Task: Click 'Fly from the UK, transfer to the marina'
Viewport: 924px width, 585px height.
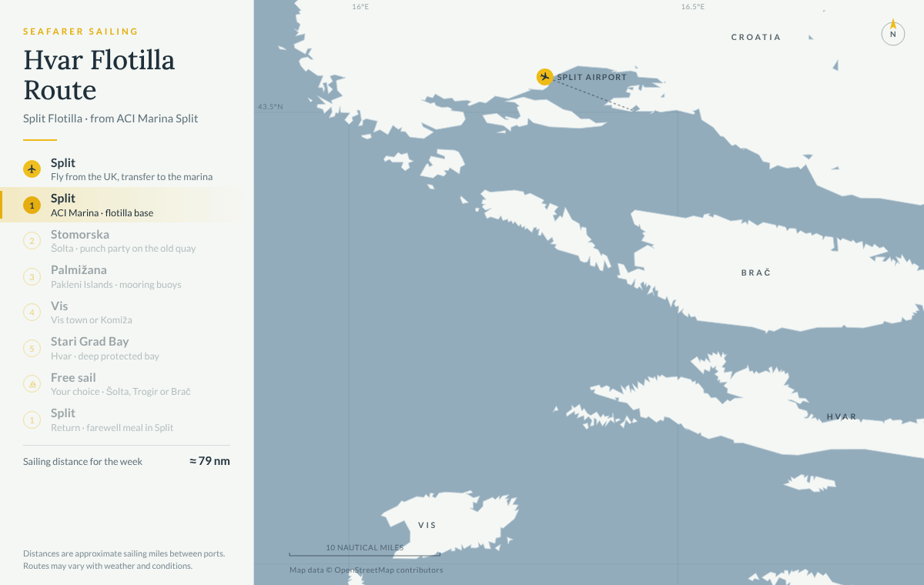Action: [x=132, y=177]
